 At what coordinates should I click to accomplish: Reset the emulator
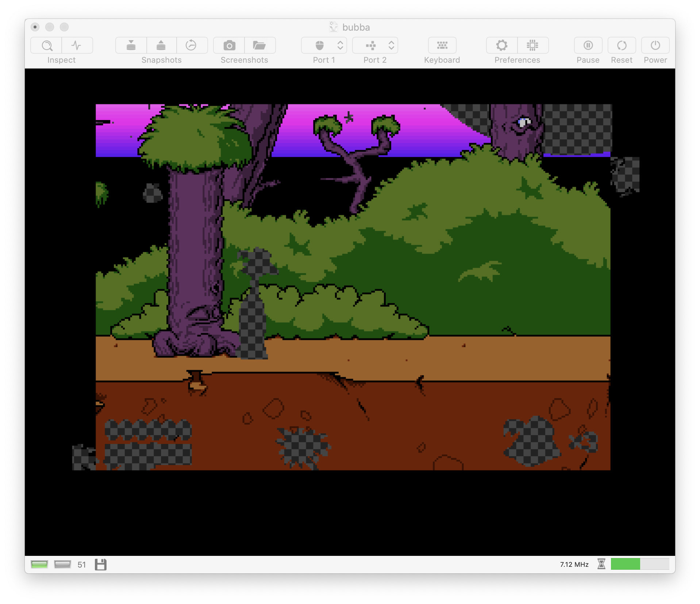point(622,46)
